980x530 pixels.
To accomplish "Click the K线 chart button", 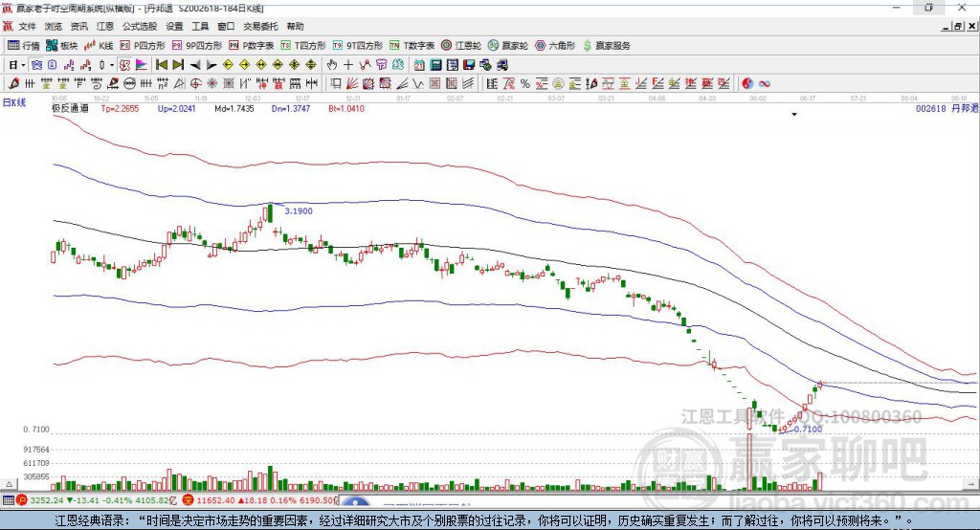I will tap(99, 46).
